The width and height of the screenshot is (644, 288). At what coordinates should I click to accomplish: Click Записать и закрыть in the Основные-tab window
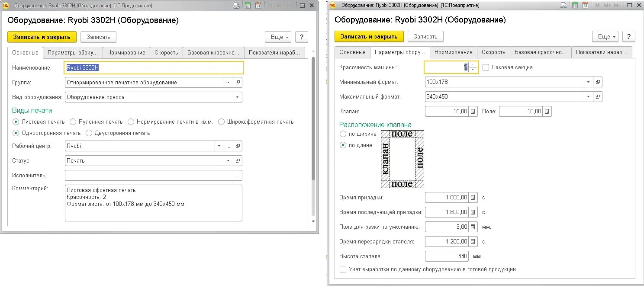tap(42, 37)
